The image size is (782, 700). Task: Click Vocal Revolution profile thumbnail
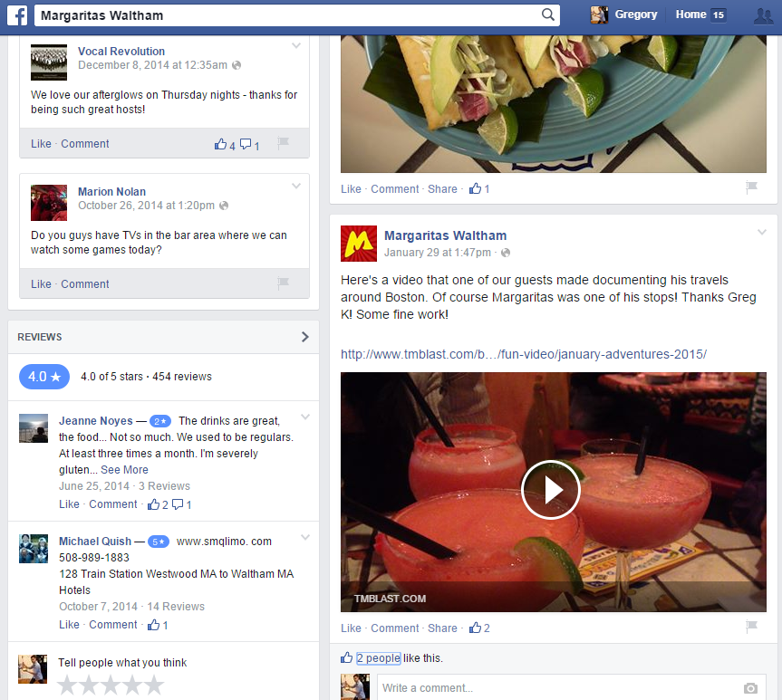(x=49, y=62)
